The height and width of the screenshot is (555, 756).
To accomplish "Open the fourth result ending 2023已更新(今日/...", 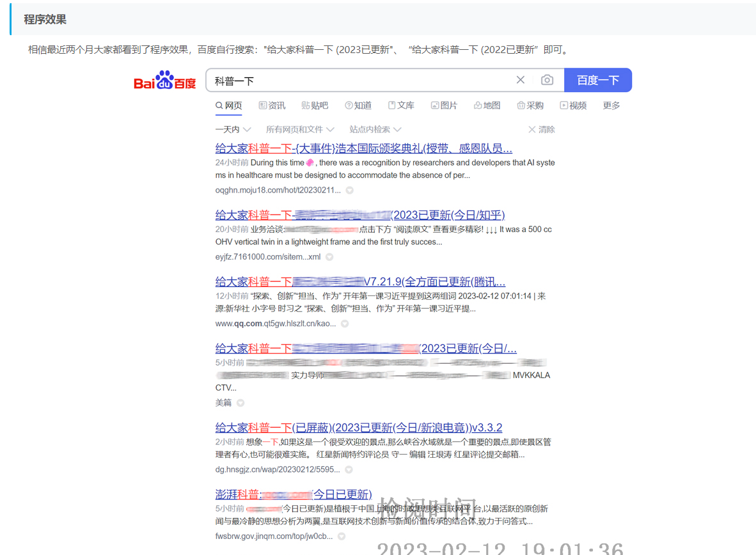I will (x=366, y=348).
